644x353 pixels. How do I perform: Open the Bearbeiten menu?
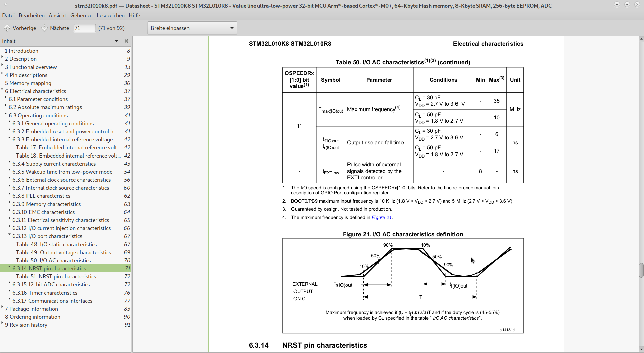point(32,15)
